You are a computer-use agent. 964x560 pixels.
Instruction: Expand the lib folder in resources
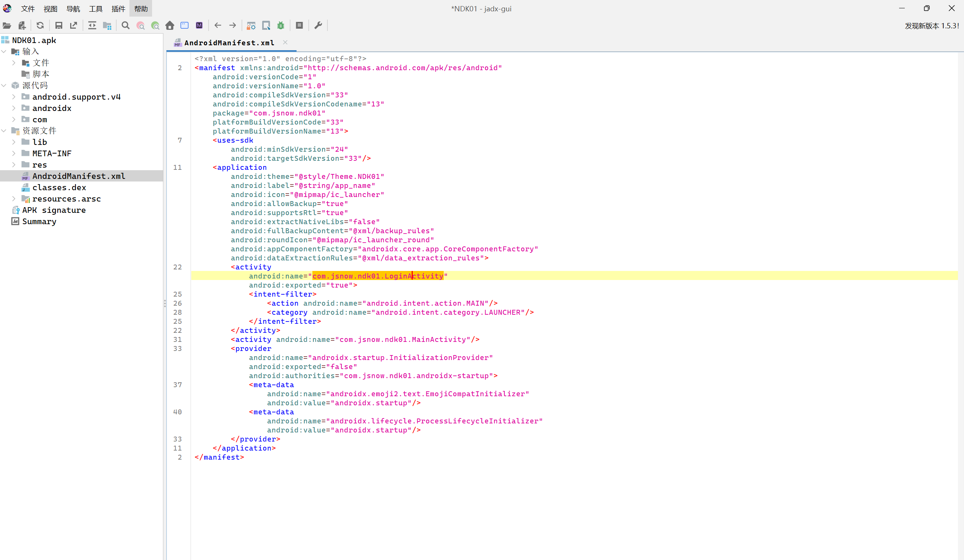click(14, 142)
